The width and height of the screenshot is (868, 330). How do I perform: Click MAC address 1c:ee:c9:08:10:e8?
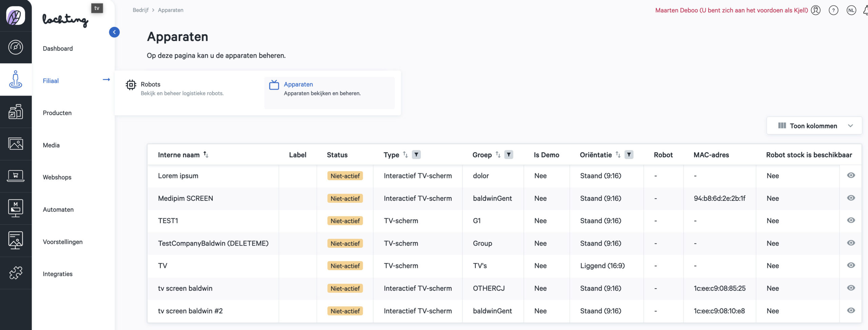pyautogui.click(x=719, y=311)
